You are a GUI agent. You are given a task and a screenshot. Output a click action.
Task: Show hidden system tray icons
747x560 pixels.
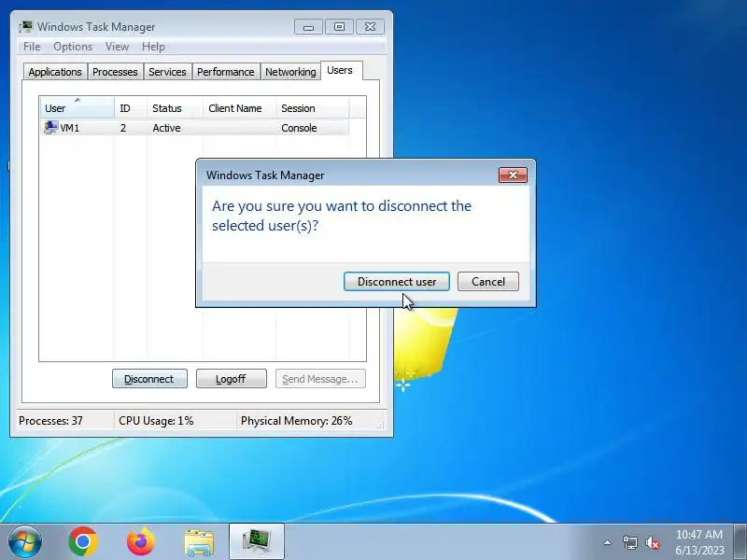608,542
